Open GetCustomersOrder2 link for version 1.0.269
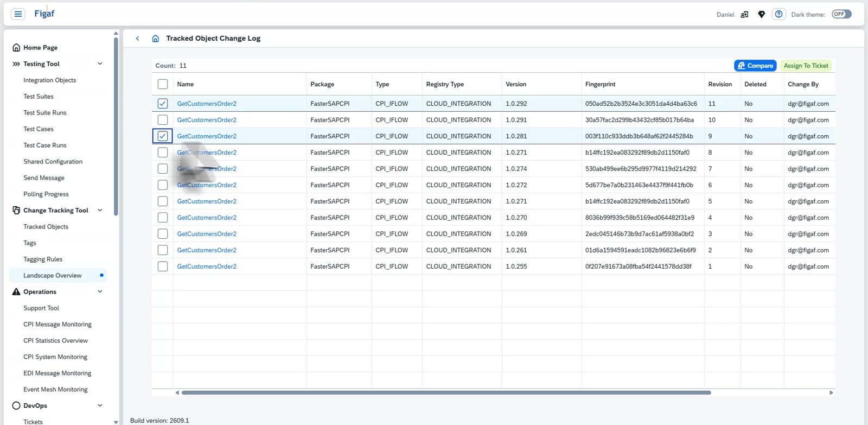868x425 pixels. click(x=207, y=234)
